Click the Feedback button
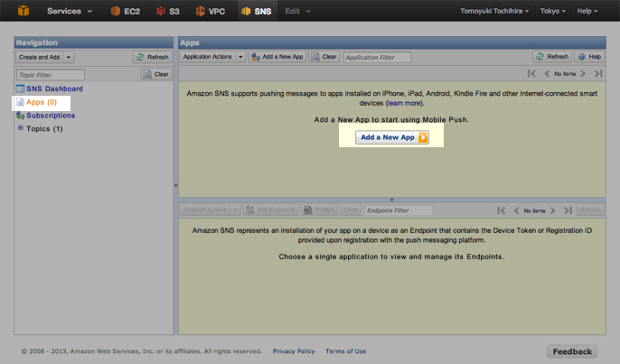Screen dimensions: 620x364 pyautogui.click(x=572, y=351)
